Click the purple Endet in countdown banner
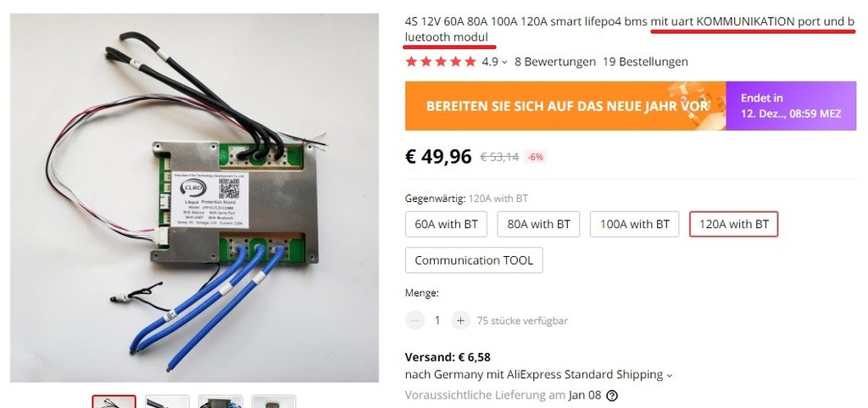 coord(791,106)
